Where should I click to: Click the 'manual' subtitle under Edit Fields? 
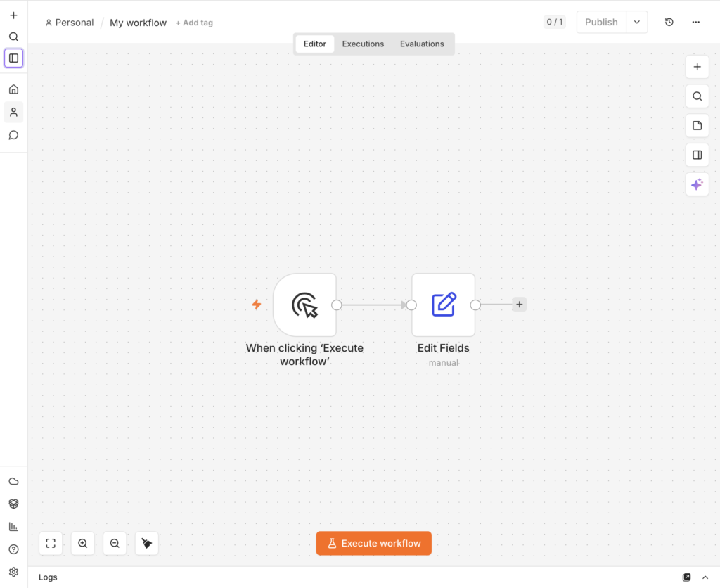444,363
